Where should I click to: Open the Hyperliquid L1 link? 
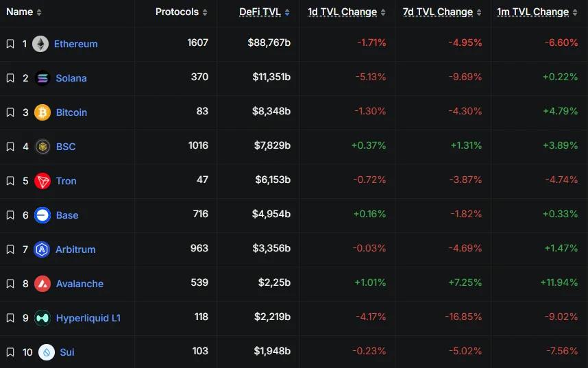[88, 318]
